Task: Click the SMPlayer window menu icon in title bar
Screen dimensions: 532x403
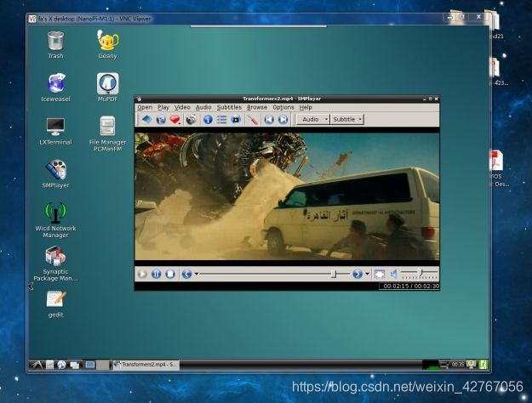Action: pyautogui.click(x=139, y=99)
